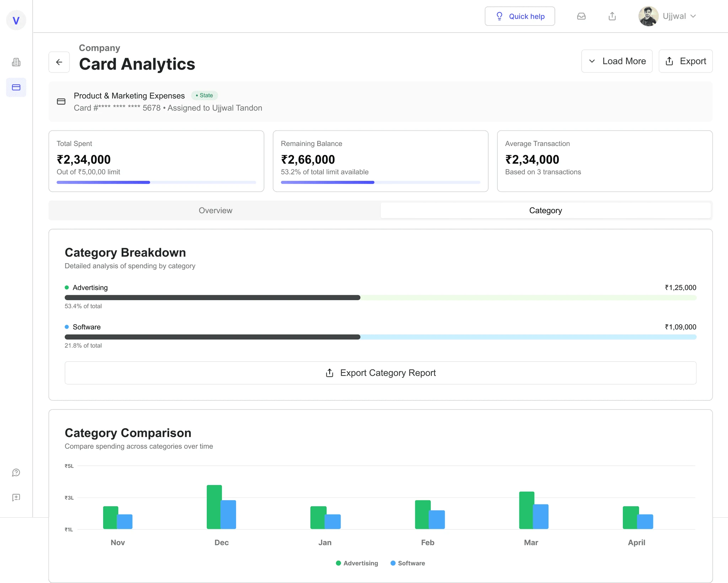Expand the Ujjwal account dropdown chevron
The width and height of the screenshot is (728, 583).
(x=693, y=16)
